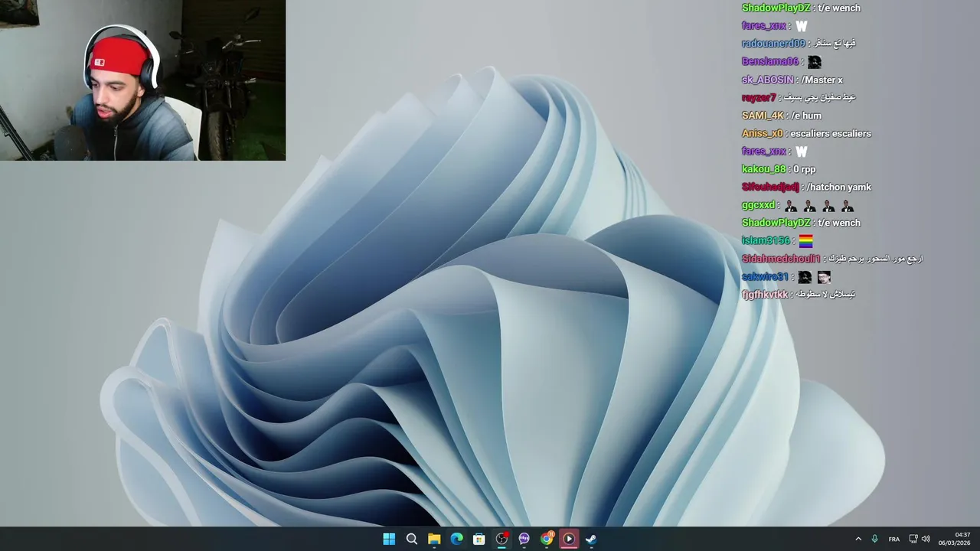Open the clock showing 04:37
This screenshot has width=980, height=551.
click(955, 539)
